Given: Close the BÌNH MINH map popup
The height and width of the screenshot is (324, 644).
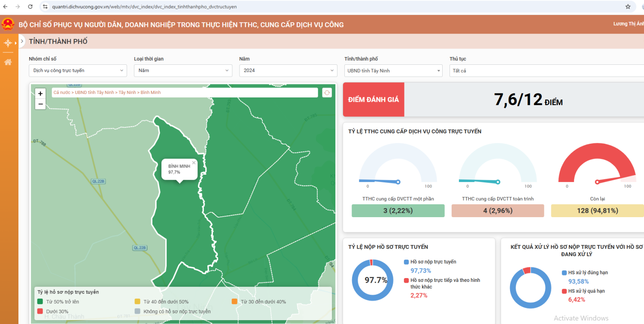Looking at the screenshot, I should pos(194,163).
